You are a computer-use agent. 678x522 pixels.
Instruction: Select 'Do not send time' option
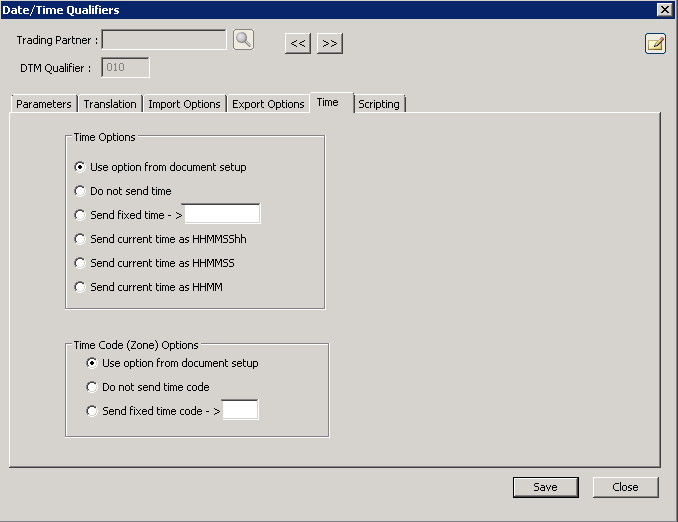pyautogui.click(x=81, y=190)
